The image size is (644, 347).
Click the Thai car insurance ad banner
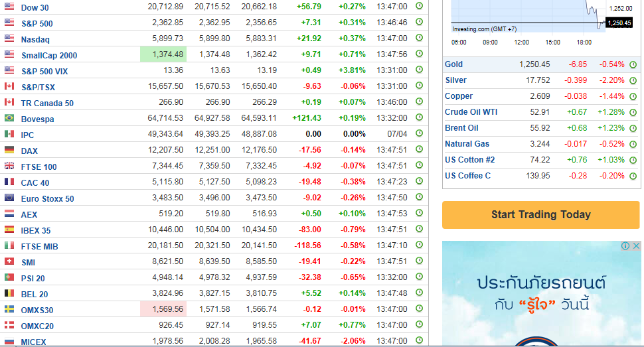[x=541, y=294]
